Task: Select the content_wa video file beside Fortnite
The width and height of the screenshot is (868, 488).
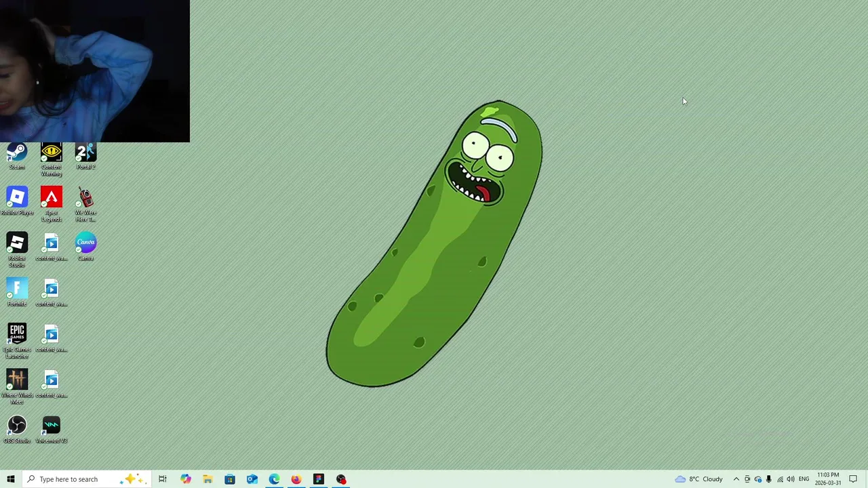Action: point(52,292)
